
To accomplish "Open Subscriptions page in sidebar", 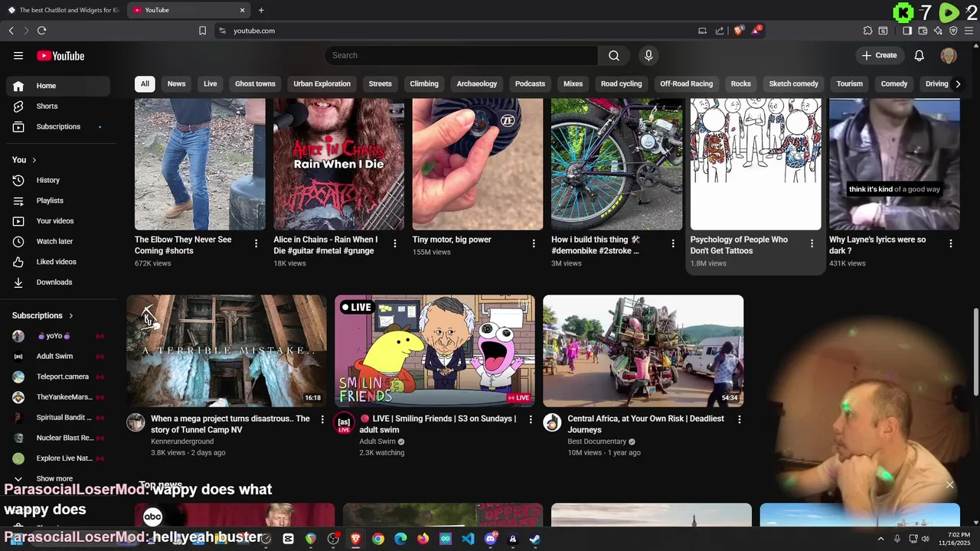I will tap(59, 126).
